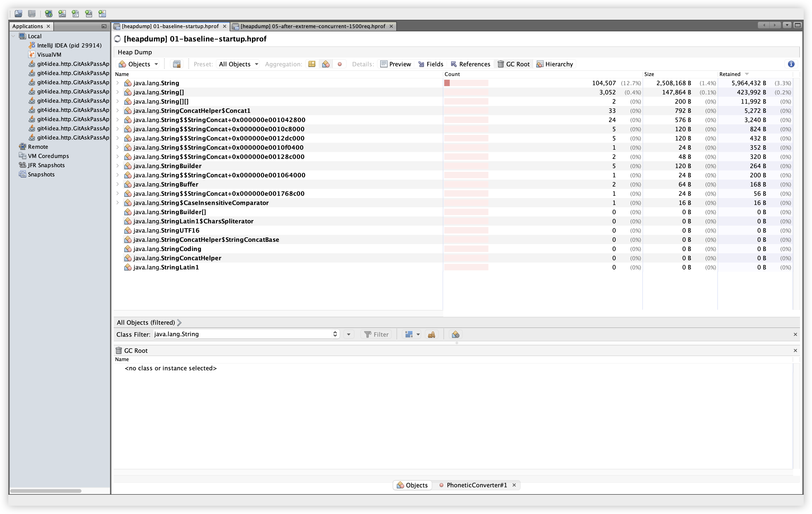Collapse the Local applications tree node
Viewport: 812px width, 514px height.
click(x=14, y=36)
